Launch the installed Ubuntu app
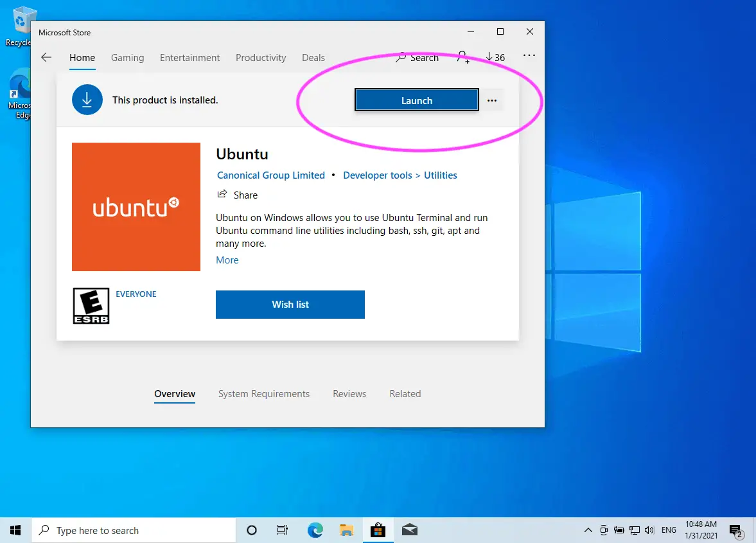 pos(417,100)
